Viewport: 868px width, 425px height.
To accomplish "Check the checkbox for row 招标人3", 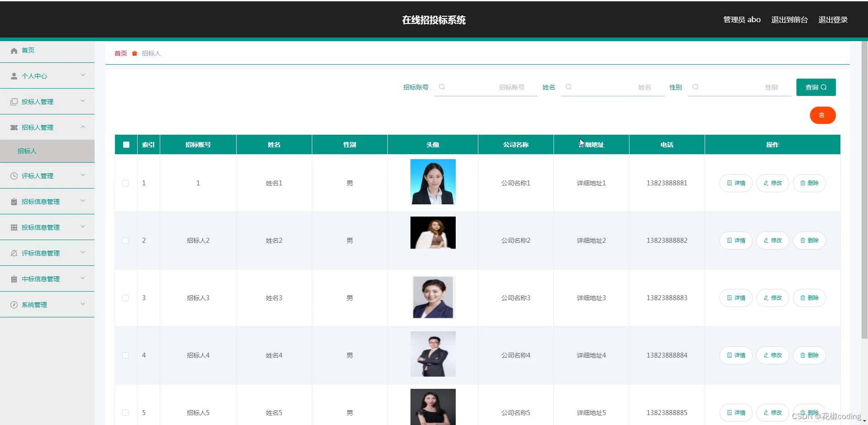I will [125, 298].
